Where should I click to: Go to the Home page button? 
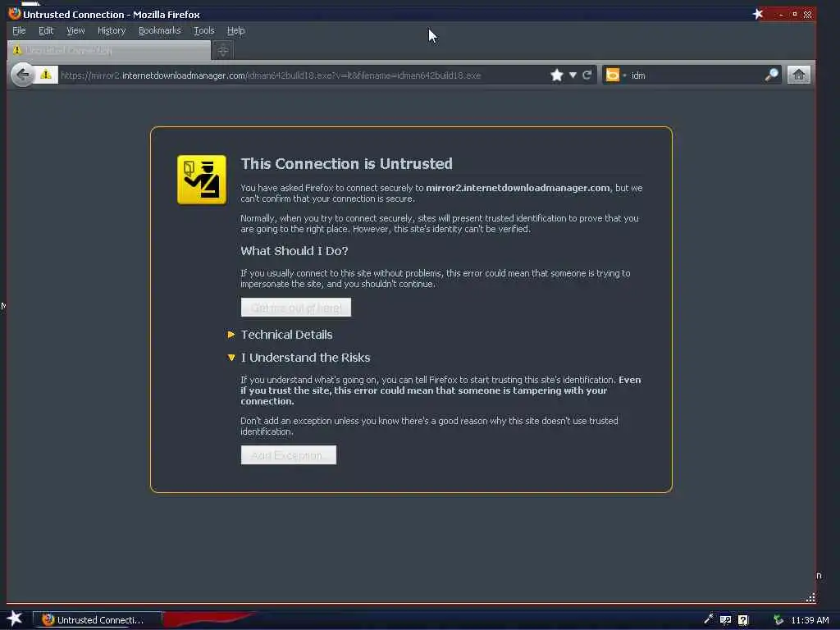click(799, 75)
